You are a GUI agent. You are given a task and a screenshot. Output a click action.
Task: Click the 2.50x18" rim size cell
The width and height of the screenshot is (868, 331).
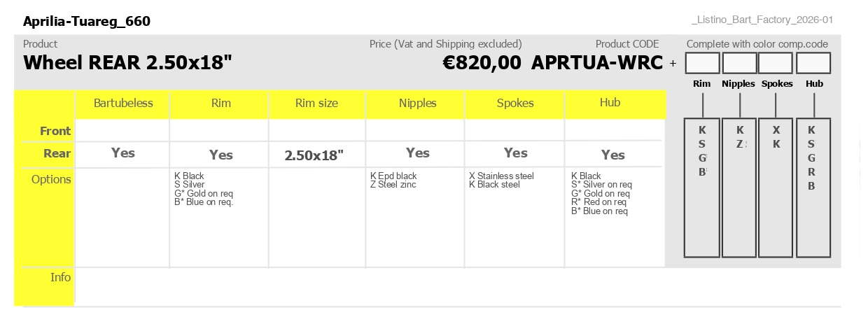coord(314,155)
